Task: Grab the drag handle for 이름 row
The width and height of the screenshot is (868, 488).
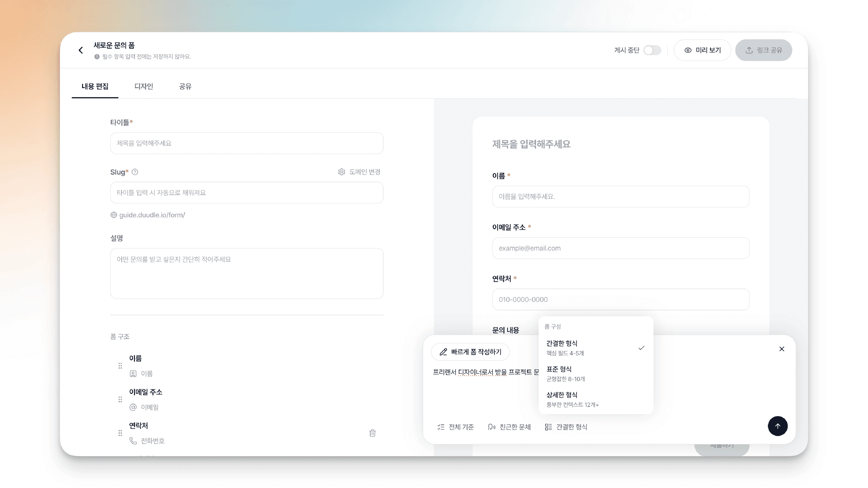Action: [x=120, y=366]
